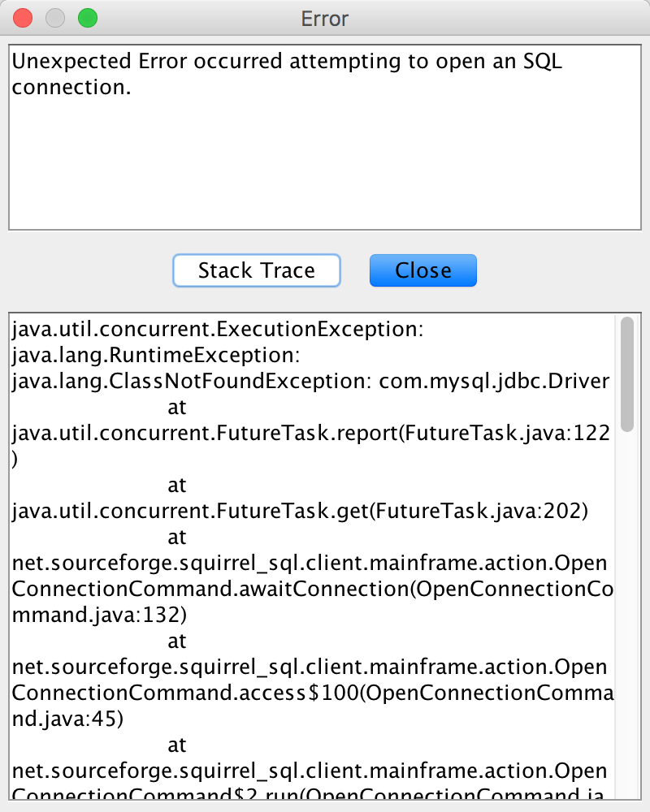Click the stack trace scrollbar thumb

(x=626, y=374)
